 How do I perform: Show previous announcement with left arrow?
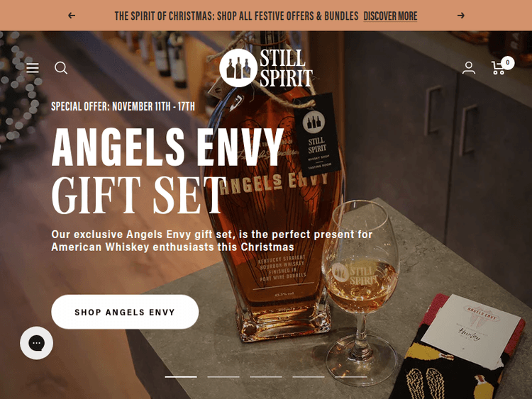[72, 16]
